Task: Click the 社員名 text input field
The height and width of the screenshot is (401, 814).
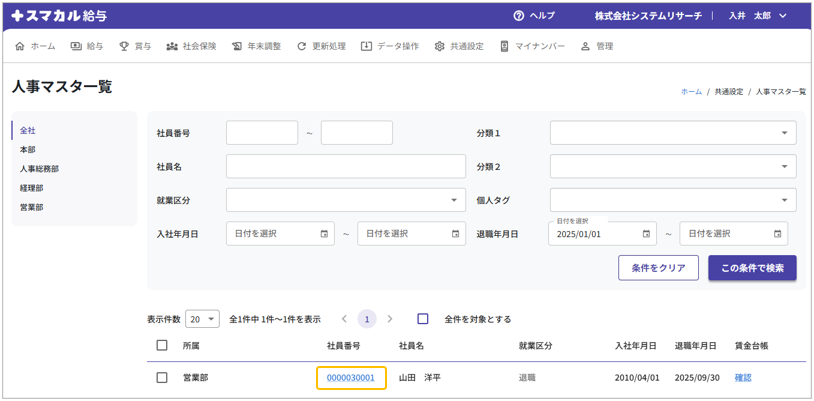Action: pos(345,167)
